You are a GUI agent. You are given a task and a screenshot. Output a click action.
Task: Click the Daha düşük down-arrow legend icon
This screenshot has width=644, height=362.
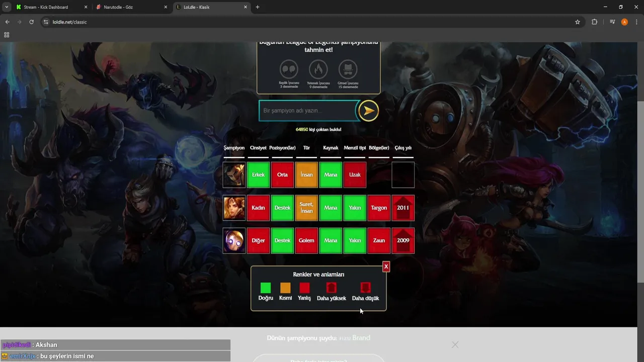365,288
